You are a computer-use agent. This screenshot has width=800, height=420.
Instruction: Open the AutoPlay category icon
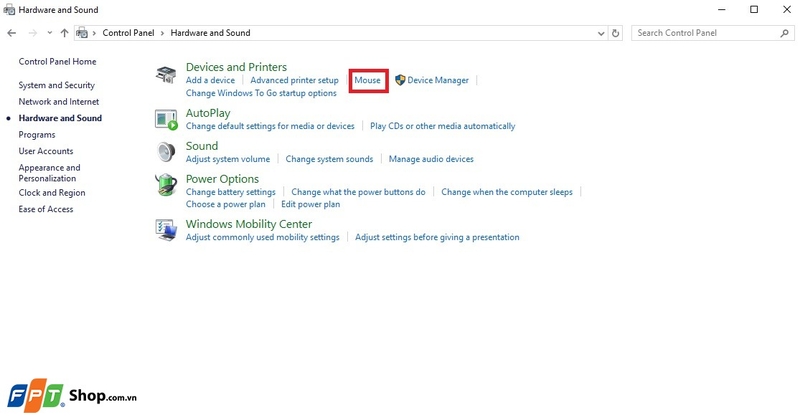click(166, 120)
